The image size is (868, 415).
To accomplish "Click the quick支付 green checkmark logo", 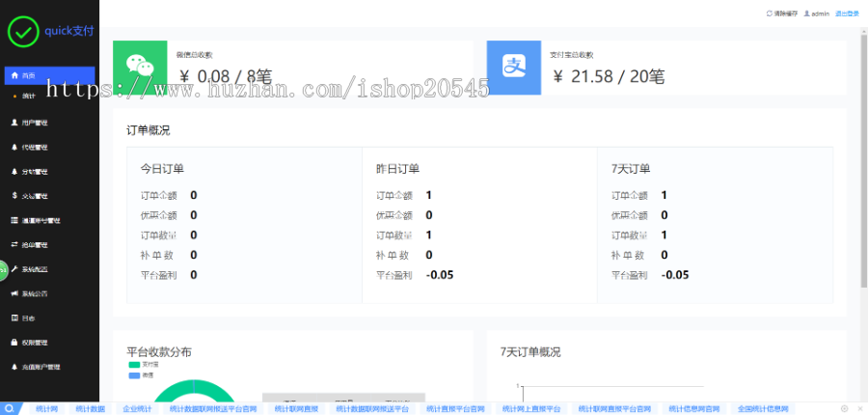I will 23,32.
